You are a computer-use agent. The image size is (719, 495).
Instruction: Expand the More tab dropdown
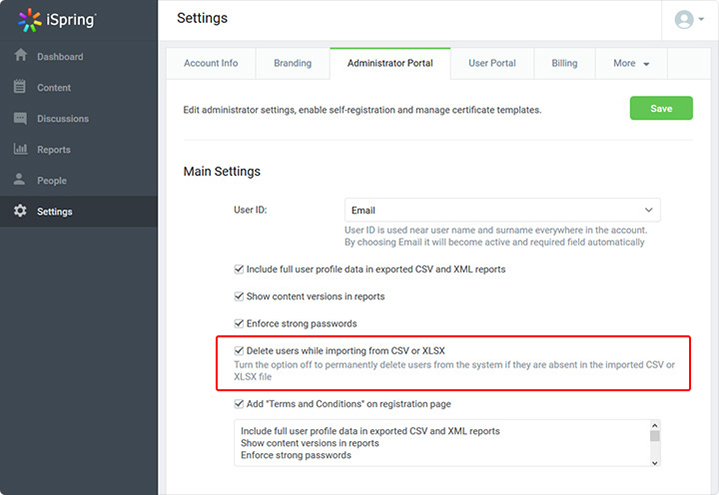631,63
